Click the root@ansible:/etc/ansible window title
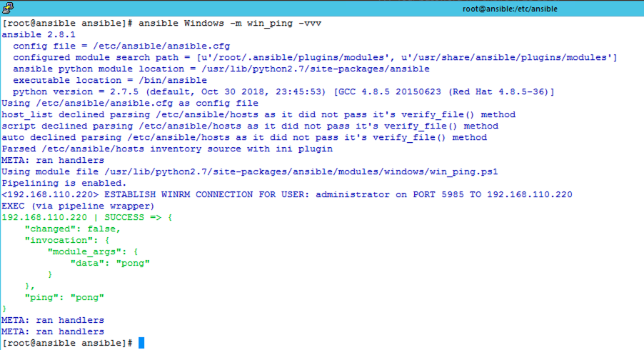Image resolution: width=644 pixels, height=350 pixels. (509, 9)
